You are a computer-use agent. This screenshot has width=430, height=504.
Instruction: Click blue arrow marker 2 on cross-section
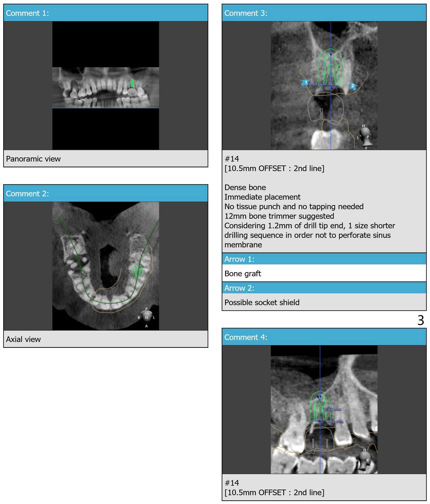pos(353,86)
